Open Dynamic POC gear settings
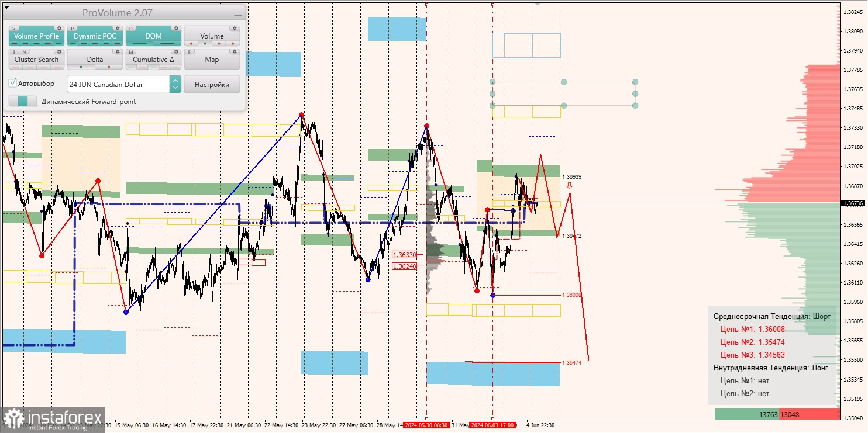Screen dimensions: 868x433 [118, 28]
